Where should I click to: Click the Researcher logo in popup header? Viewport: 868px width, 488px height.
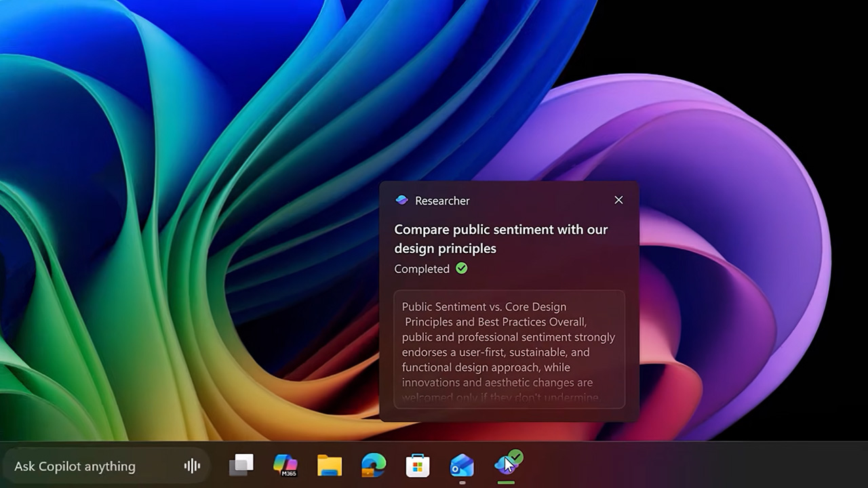click(x=401, y=201)
